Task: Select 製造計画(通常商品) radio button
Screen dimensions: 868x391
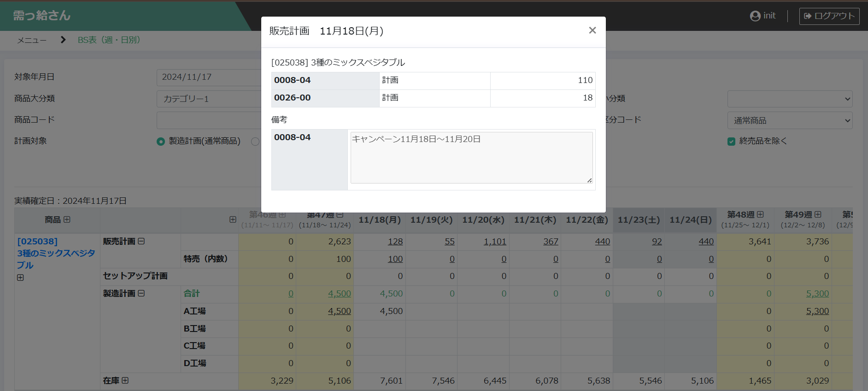Action: [161, 142]
